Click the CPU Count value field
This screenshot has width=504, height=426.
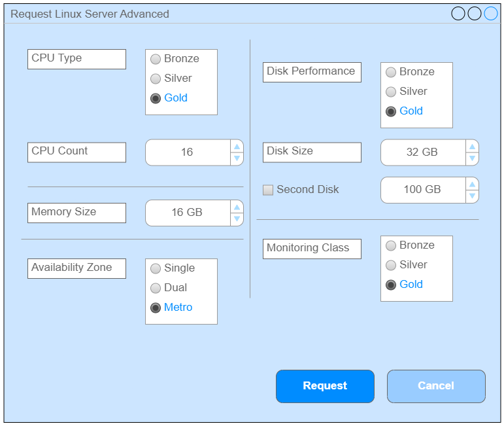coord(188,152)
